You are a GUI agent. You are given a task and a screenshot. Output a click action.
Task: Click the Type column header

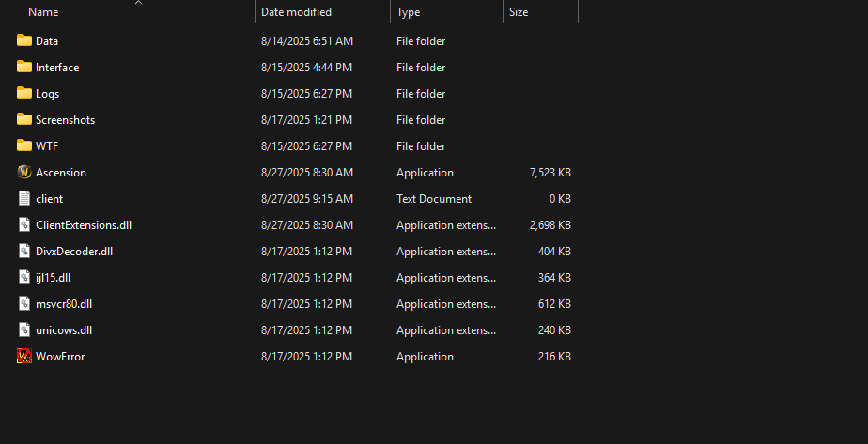pyautogui.click(x=409, y=12)
